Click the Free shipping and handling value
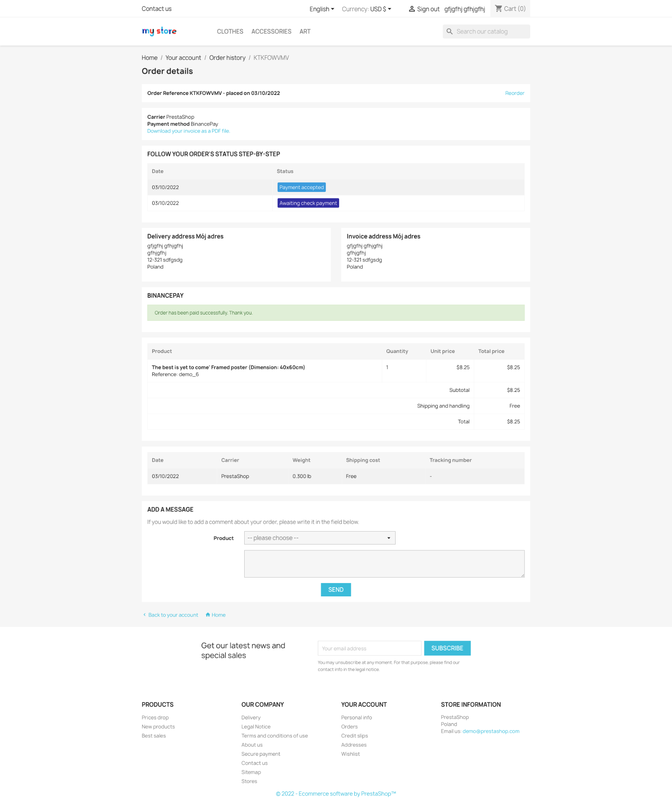 coord(514,406)
